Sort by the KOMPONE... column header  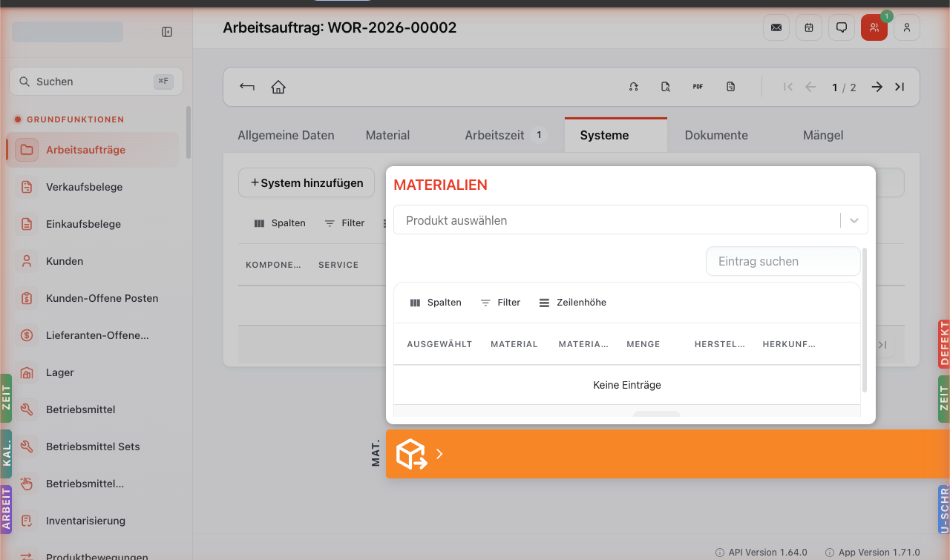[x=273, y=265]
